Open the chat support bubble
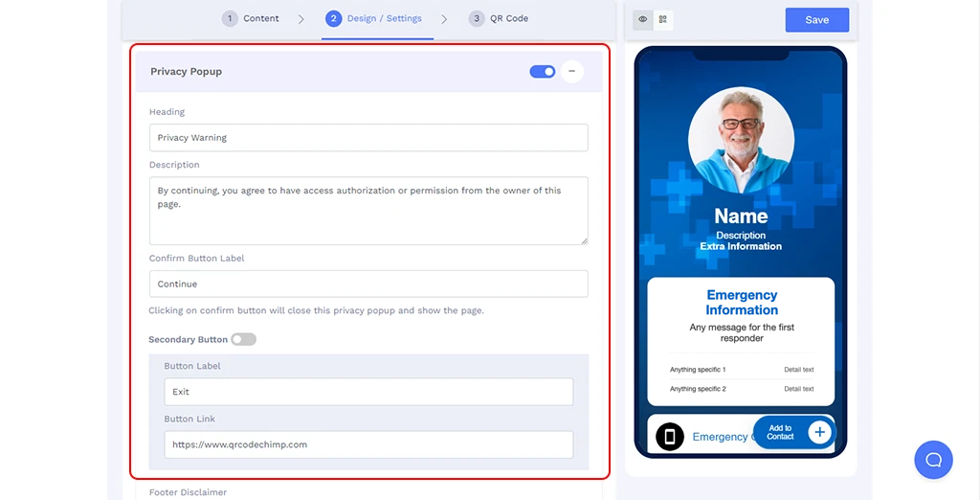Image resolution: width=980 pixels, height=500 pixels. point(933,460)
